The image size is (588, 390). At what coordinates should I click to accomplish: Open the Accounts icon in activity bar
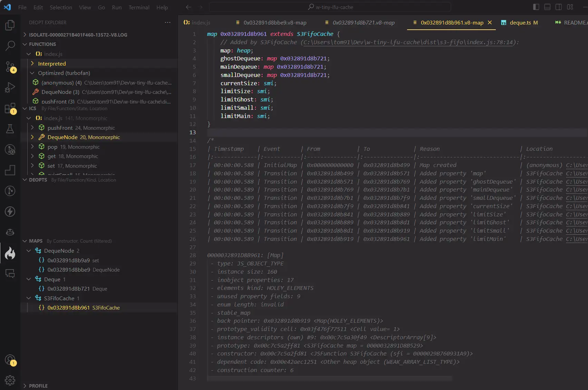click(10, 360)
